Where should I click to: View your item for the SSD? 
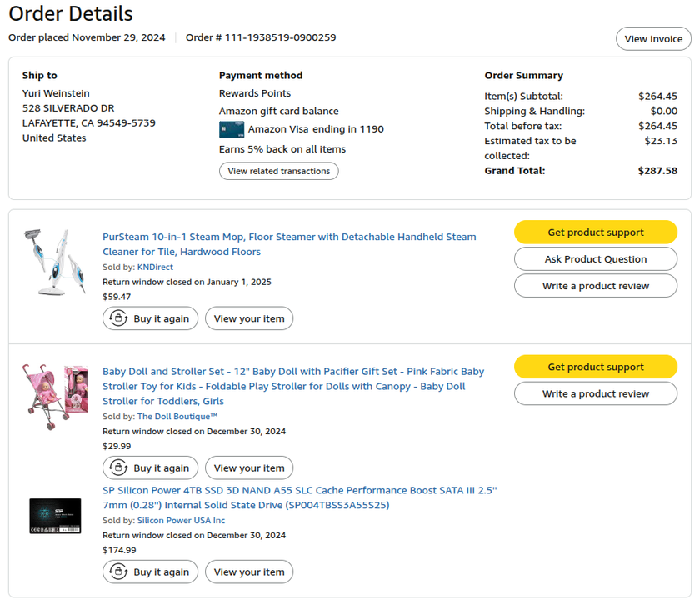249,572
